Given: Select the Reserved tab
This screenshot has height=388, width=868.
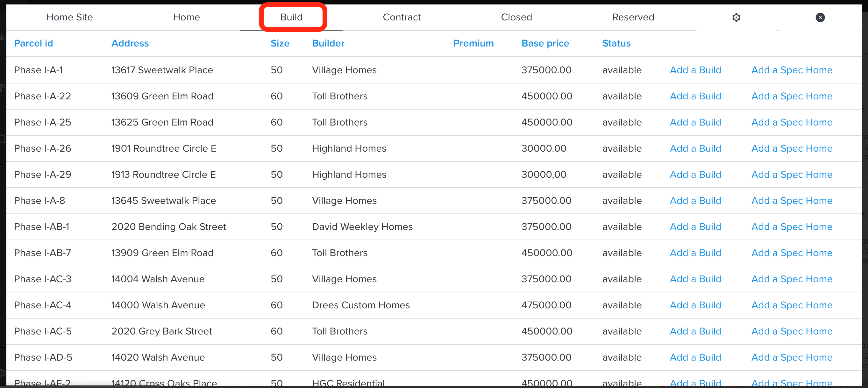Looking at the screenshot, I should [x=633, y=17].
